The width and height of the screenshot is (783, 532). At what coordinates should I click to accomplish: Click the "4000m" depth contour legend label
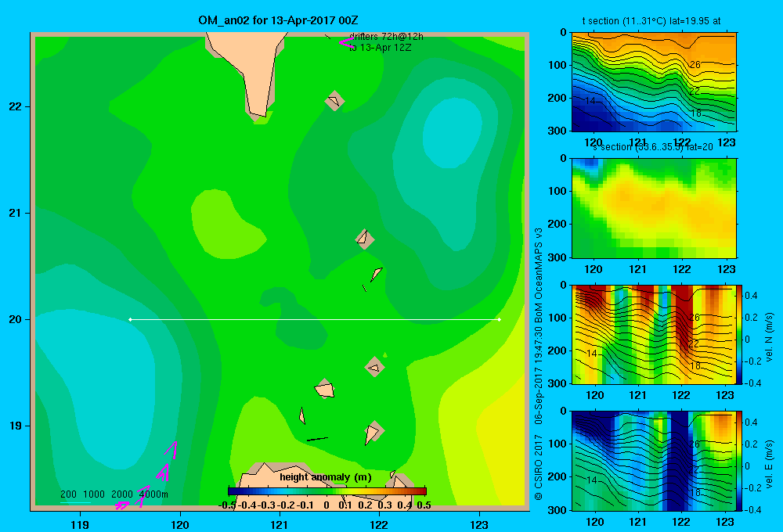click(153, 494)
